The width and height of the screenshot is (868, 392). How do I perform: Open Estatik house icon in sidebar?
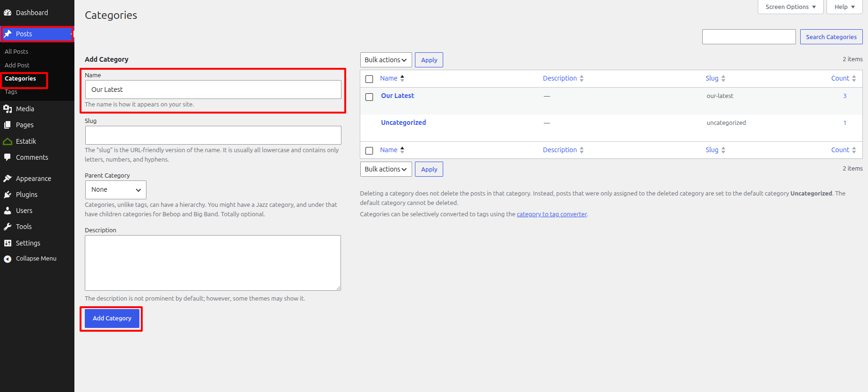click(8, 141)
